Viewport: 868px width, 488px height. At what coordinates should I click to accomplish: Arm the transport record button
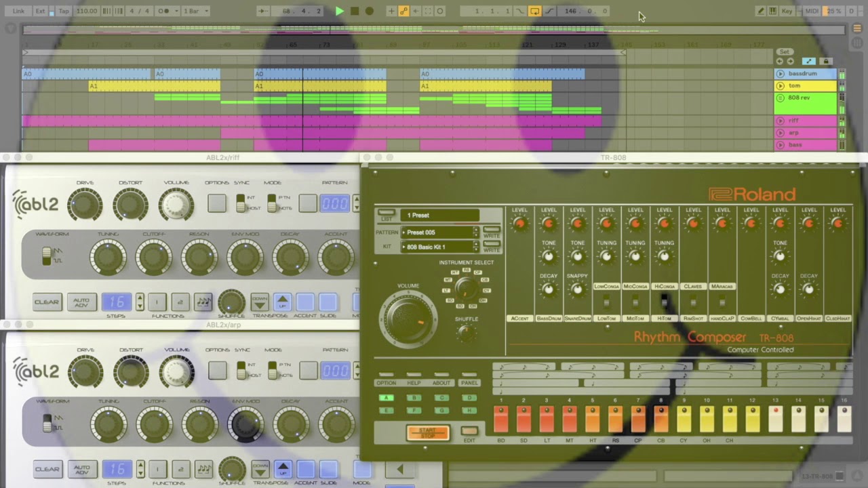pos(370,11)
